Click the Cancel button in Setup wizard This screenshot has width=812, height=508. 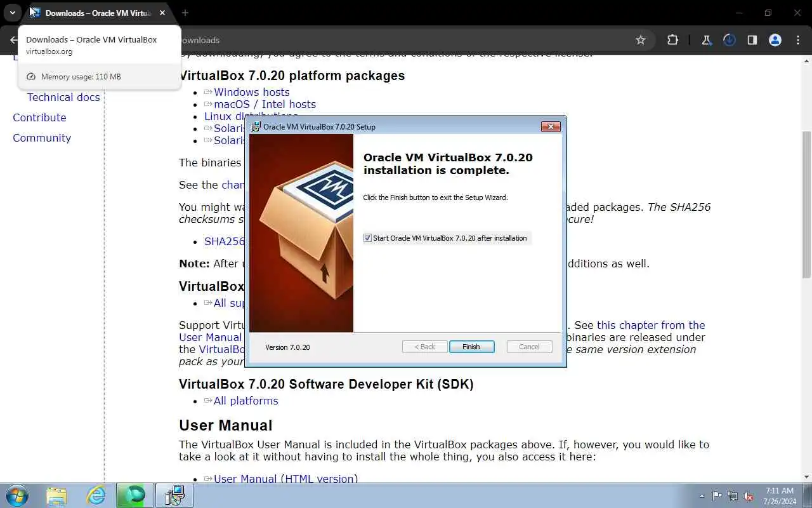[x=529, y=347]
